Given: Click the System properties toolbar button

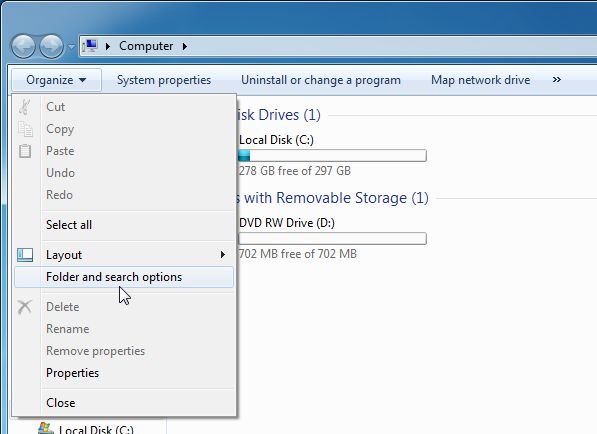Looking at the screenshot, I should point(164,80).
